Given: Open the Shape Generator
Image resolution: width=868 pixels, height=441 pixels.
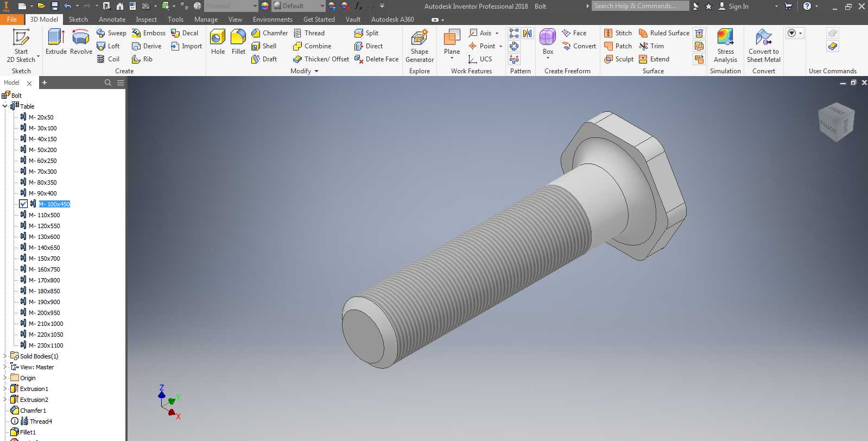Looking at the screenshot, I should coord(419,46).
